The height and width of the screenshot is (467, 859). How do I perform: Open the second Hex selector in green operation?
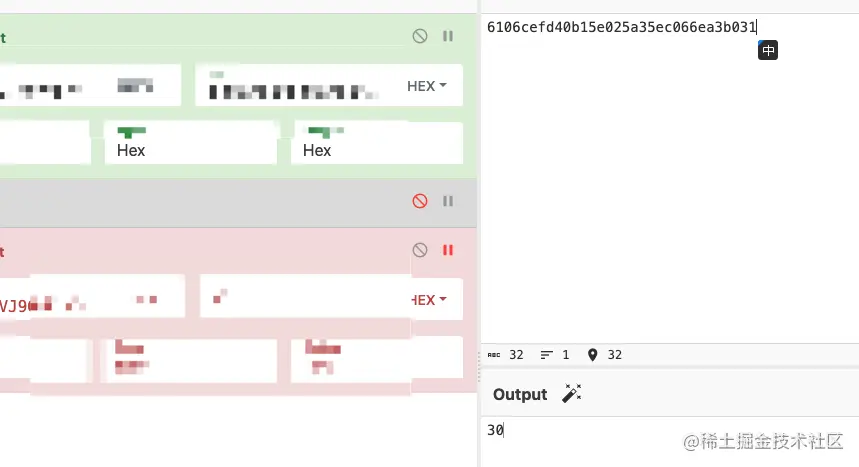[377, 143]
